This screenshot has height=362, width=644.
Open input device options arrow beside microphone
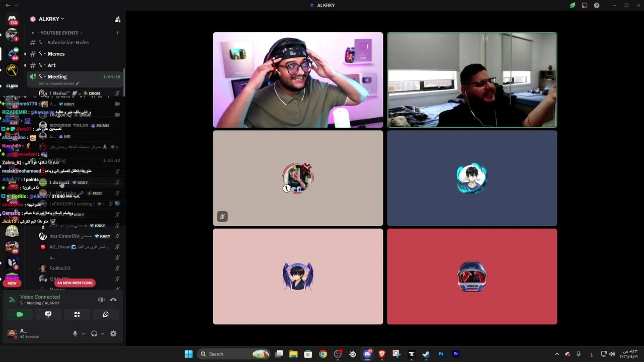(84, 333)
